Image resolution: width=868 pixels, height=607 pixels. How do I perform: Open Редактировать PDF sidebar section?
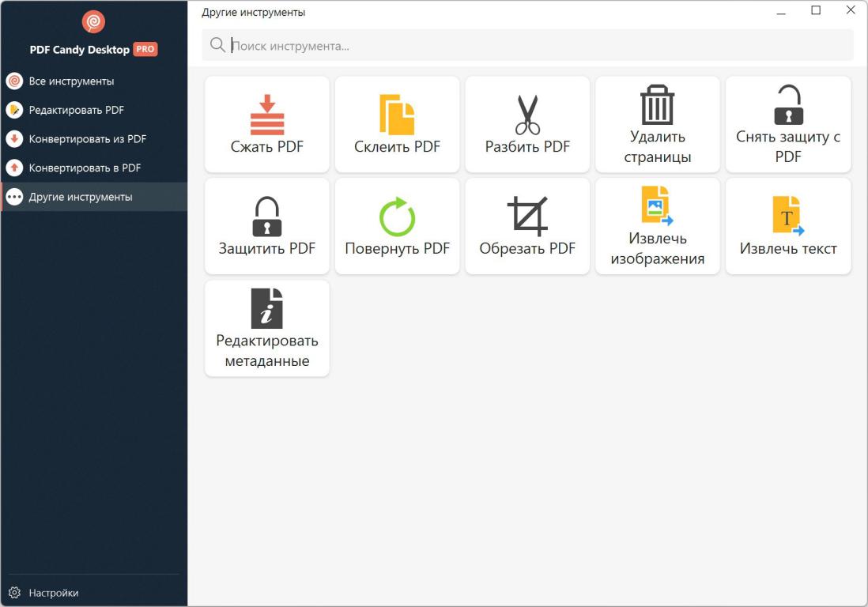(76, 110)
